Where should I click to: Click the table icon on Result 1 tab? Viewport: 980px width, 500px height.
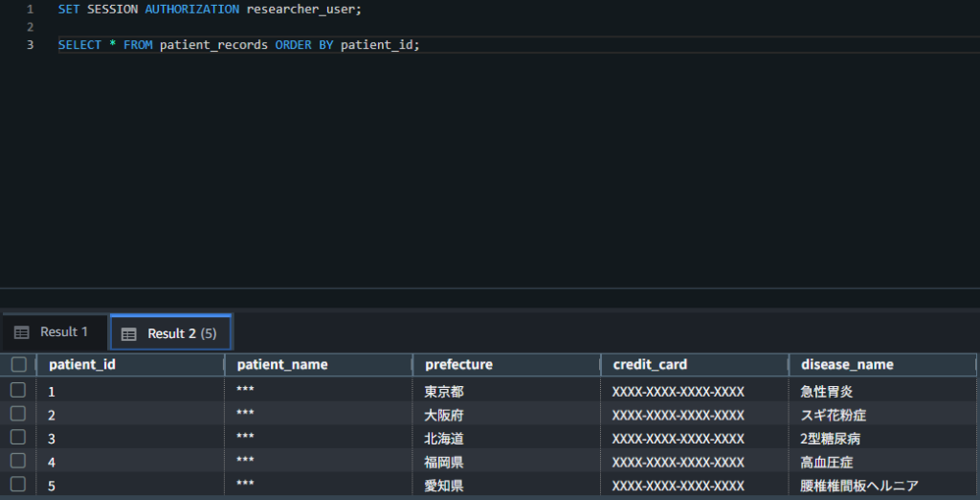[21, 332]
